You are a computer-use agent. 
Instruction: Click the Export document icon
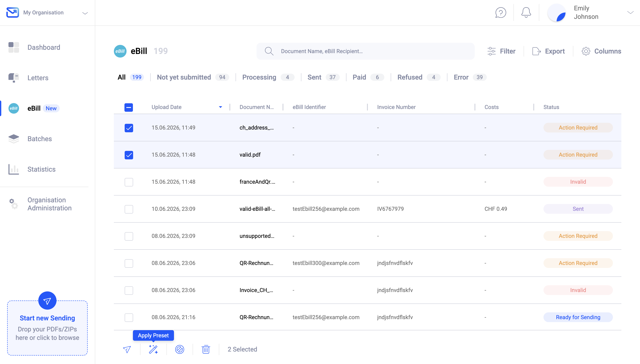coord(537,51)
